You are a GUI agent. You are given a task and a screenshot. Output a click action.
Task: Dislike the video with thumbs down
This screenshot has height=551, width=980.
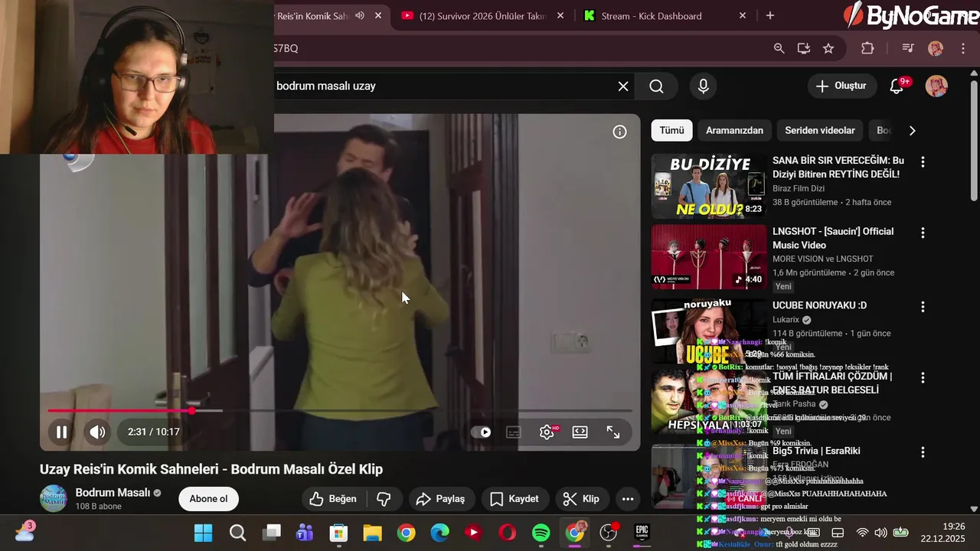(x=384, y=499)
